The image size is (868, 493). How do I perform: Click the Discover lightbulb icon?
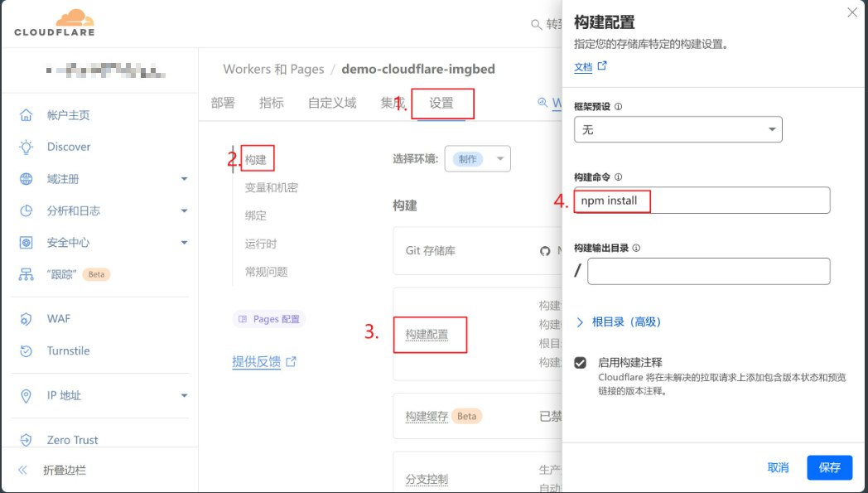(27, 147)
